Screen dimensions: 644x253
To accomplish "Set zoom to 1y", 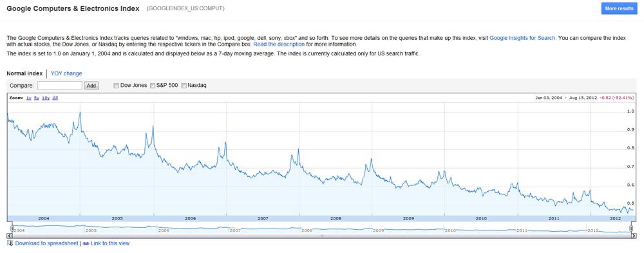I will click(28, 98).
